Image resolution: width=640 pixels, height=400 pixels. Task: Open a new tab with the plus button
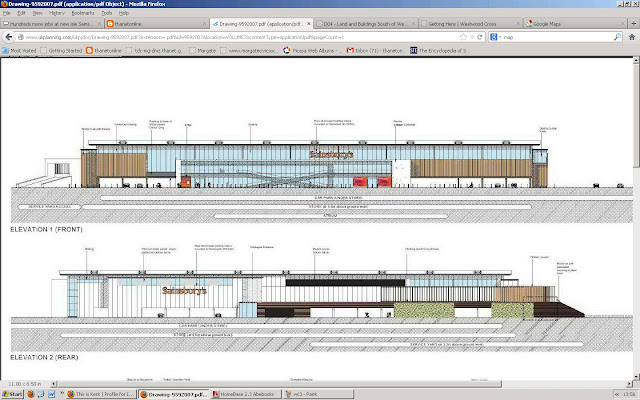click(x=633, y=24)
